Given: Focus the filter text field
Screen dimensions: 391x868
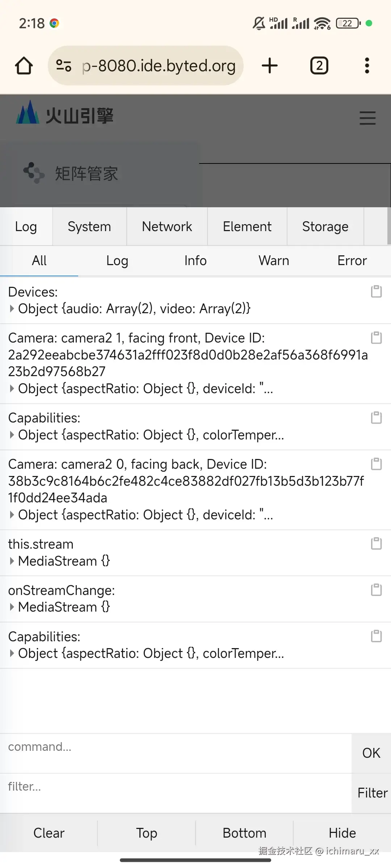Looking at the screenshot, I should (x=176, y=787).
